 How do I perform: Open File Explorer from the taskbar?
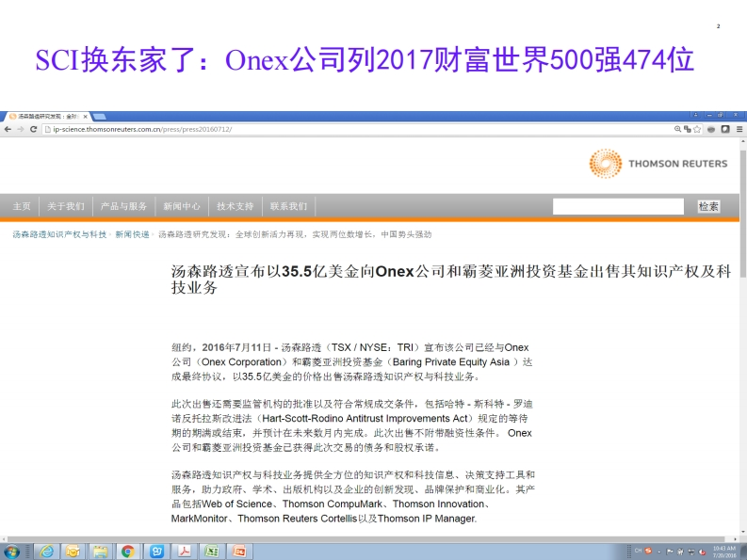100,552
